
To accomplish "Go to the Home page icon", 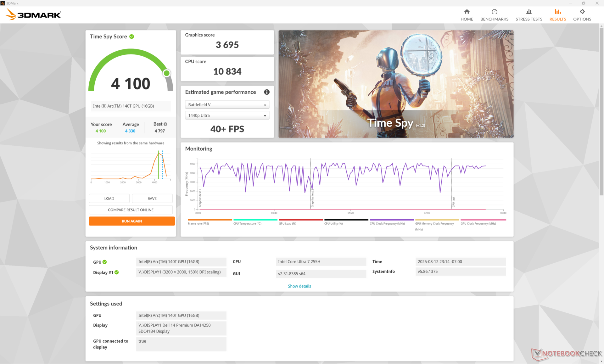I will [x=467, y=12].
